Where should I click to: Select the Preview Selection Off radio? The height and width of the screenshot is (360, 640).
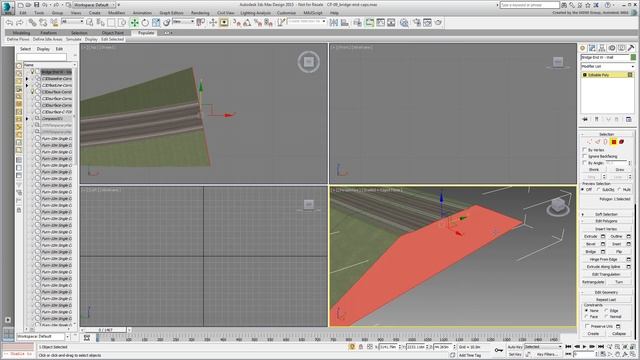(x=583, y=190)
